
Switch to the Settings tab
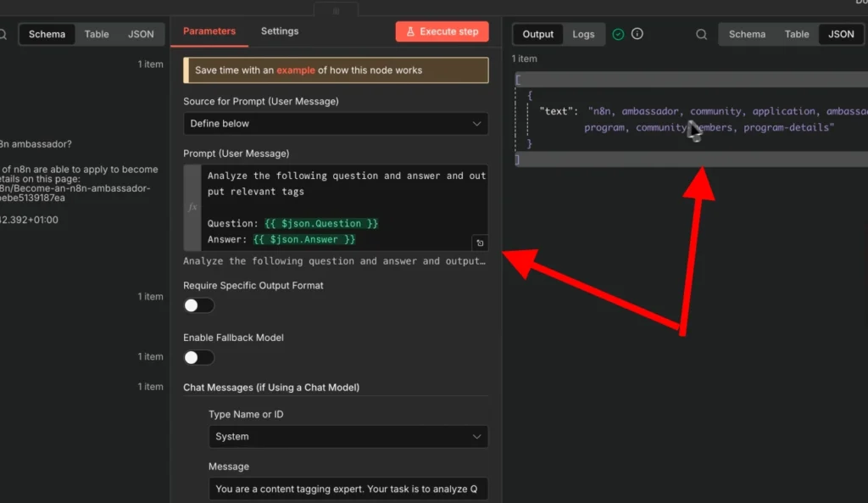tap(280, 31)
